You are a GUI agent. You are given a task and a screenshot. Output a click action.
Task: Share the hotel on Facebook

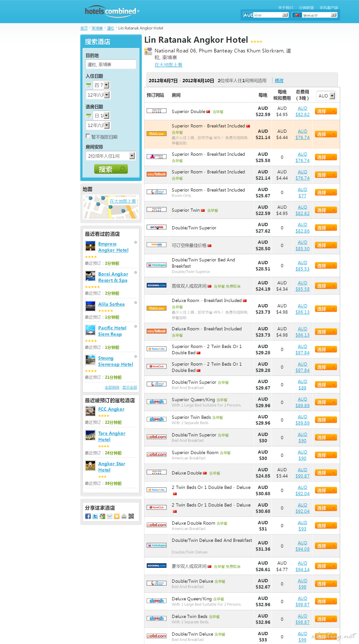coord(88,516)
